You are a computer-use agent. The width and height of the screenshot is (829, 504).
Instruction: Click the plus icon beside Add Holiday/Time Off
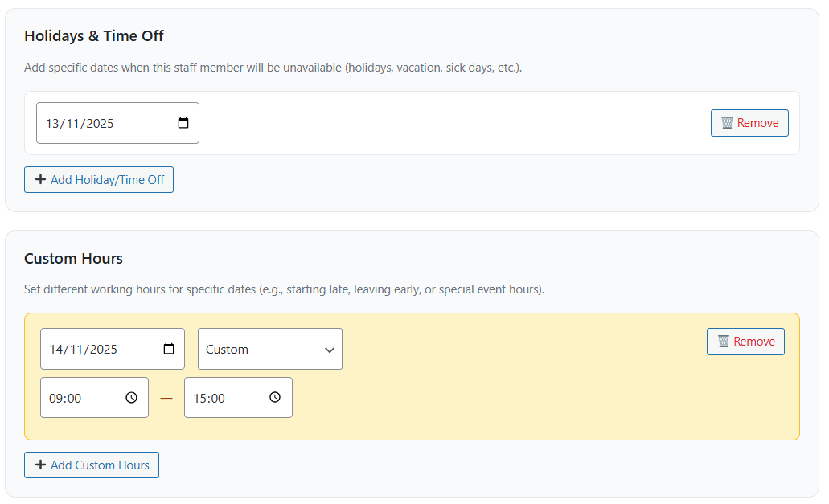tap(40, 180)
